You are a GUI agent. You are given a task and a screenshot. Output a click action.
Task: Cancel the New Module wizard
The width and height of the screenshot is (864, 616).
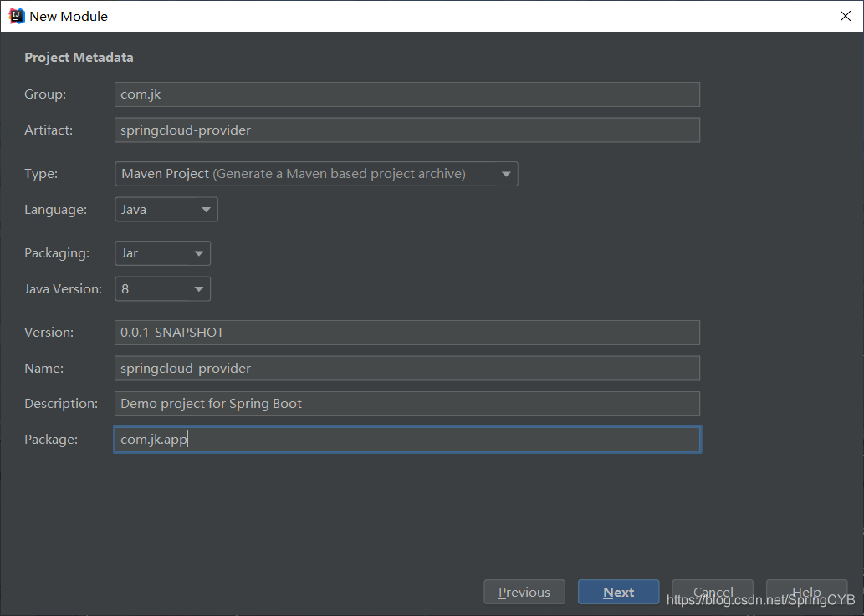pos(713,593)
